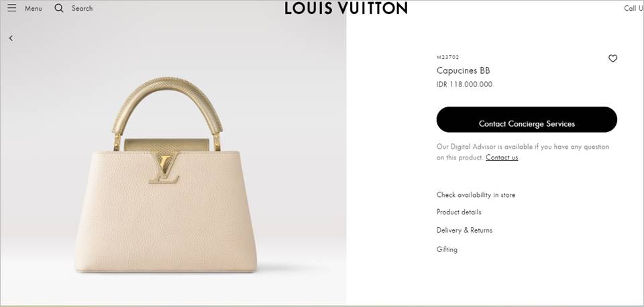Open the Call Us link at top right
Screen dimensions: 644x307
633,8
